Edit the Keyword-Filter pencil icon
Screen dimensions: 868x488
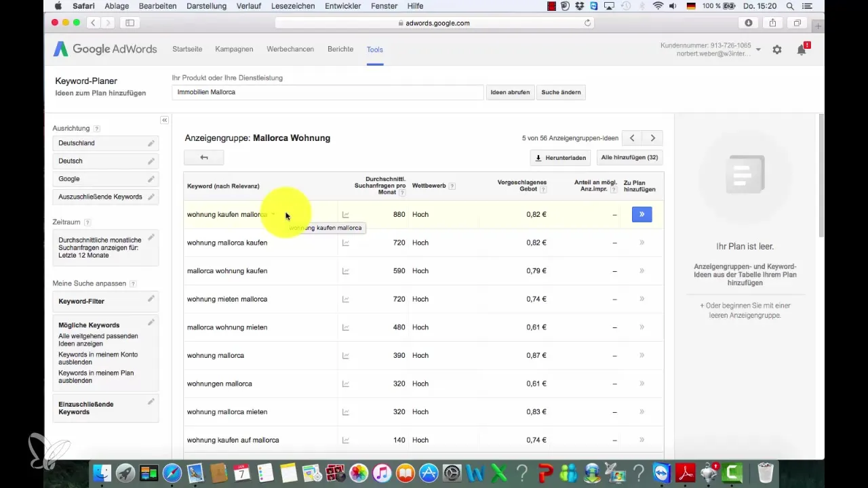click(x=151, y=298)
